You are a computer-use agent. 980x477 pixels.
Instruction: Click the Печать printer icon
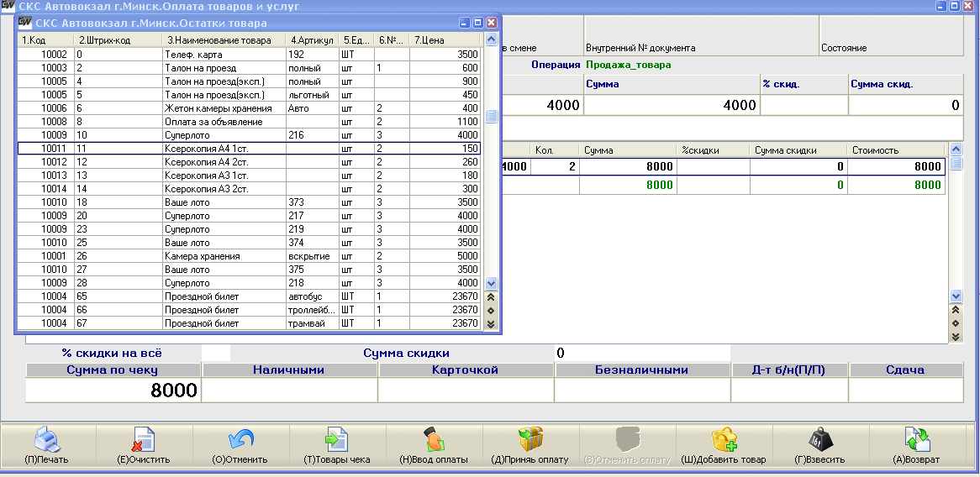pos(48,440)
